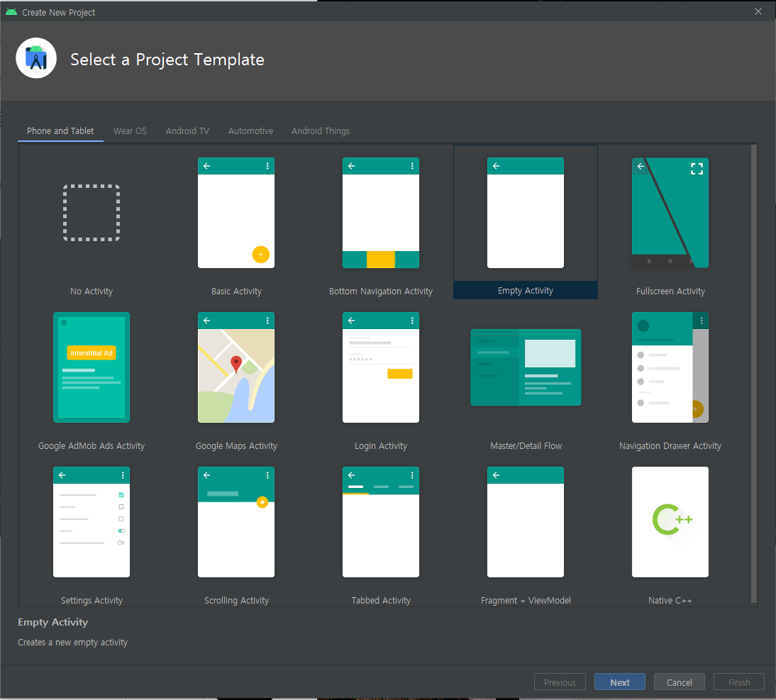
Task: Click the "Native C++" label text
Action: [x=670, y=600]
